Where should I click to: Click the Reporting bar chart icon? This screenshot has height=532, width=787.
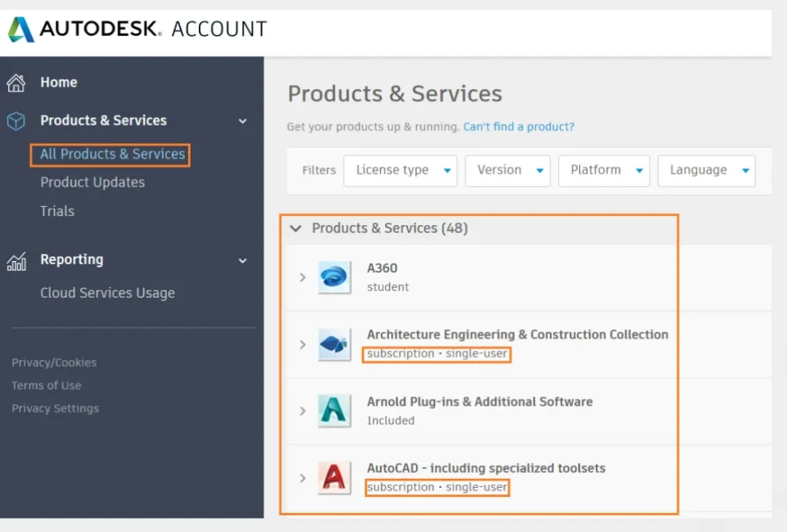(16, 260)
